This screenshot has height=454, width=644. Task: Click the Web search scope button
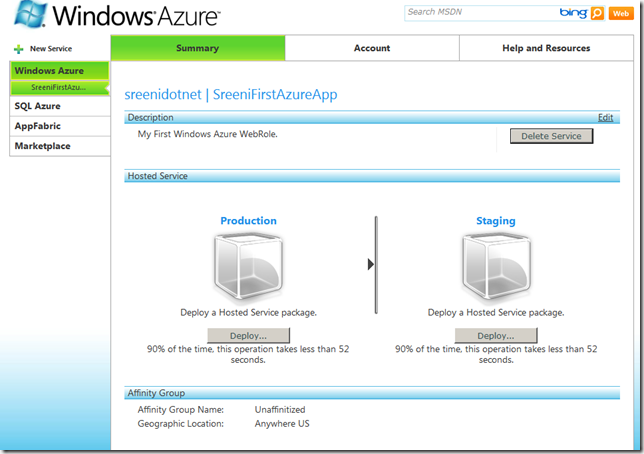click(x=621, y=13)
